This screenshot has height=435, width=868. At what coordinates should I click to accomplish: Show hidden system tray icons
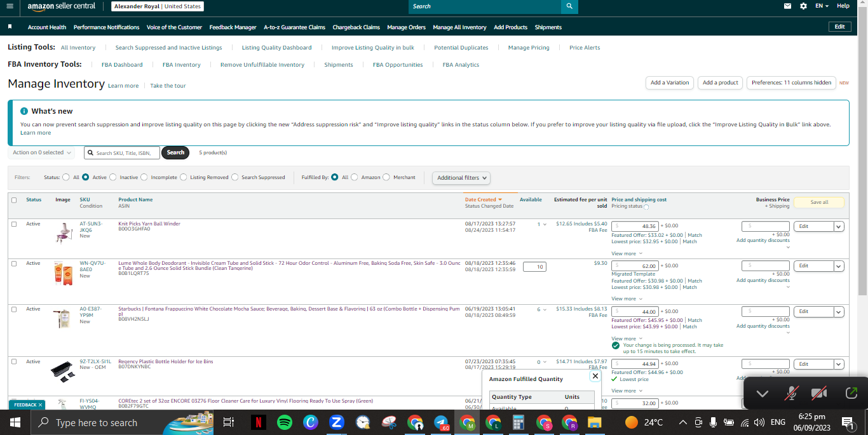(x=683, y=422)
